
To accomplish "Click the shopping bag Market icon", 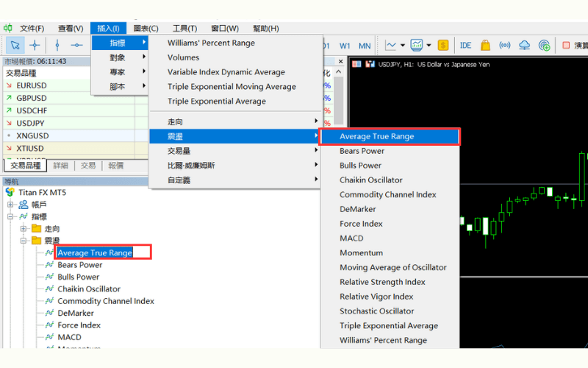I will [x=485, y=45].
